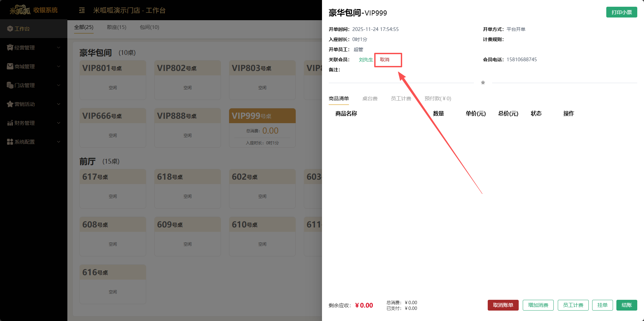
Task: Click the star divider icon in order panel
Action: [483, 82]
